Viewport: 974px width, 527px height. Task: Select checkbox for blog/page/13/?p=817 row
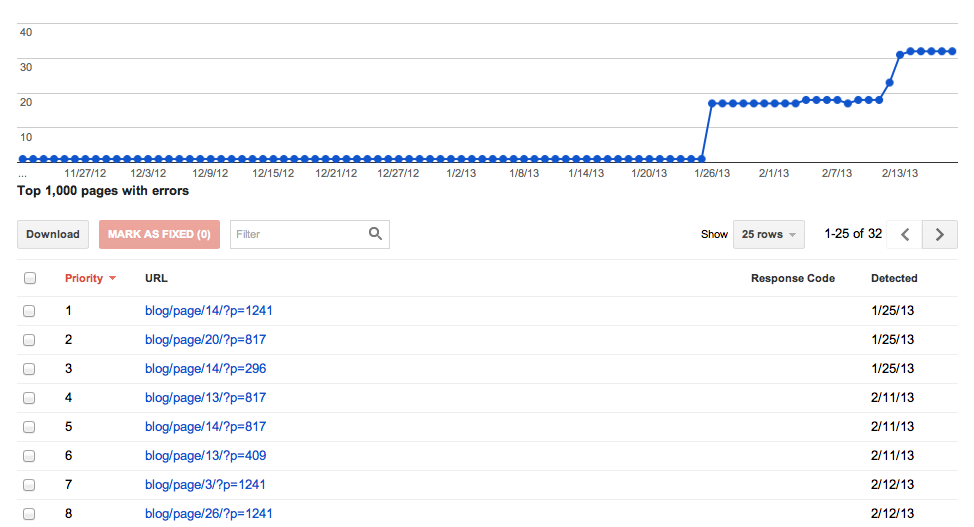click(29, 398)
